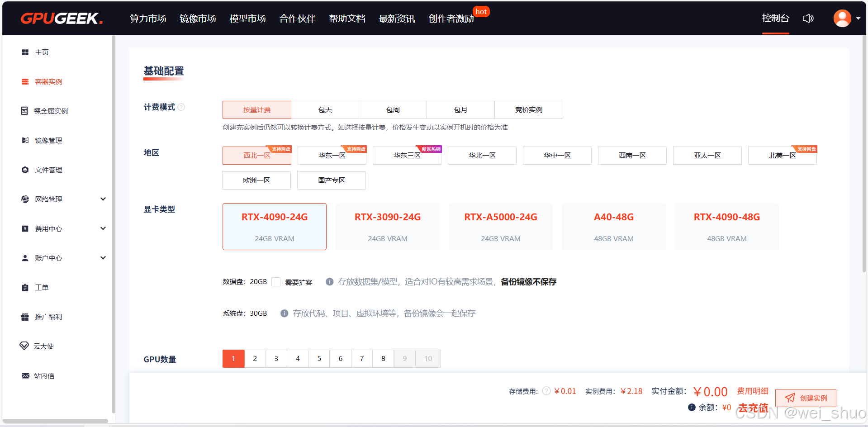Click the 镜像管理 sidebar icon
This screenshot has height=427, width=868.
pyautogui.click(x=25, y=141)
